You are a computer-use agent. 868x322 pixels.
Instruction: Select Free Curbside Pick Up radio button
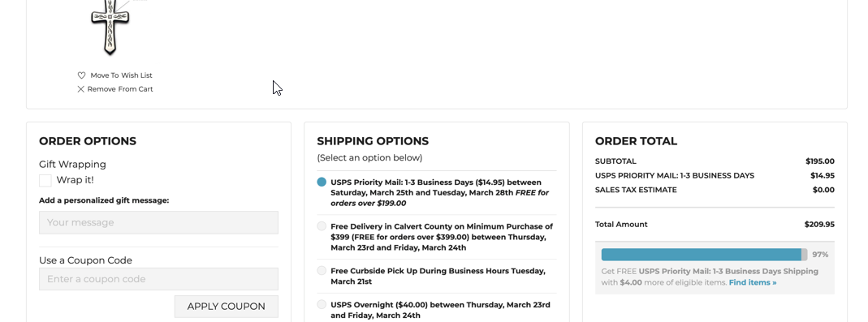[322, 271]
